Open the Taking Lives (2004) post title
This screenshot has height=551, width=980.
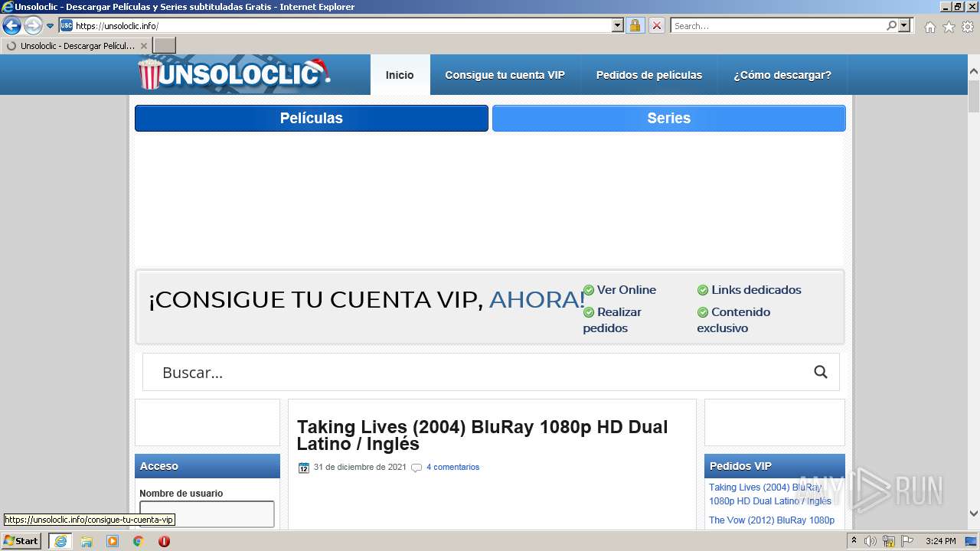[482, 435]
